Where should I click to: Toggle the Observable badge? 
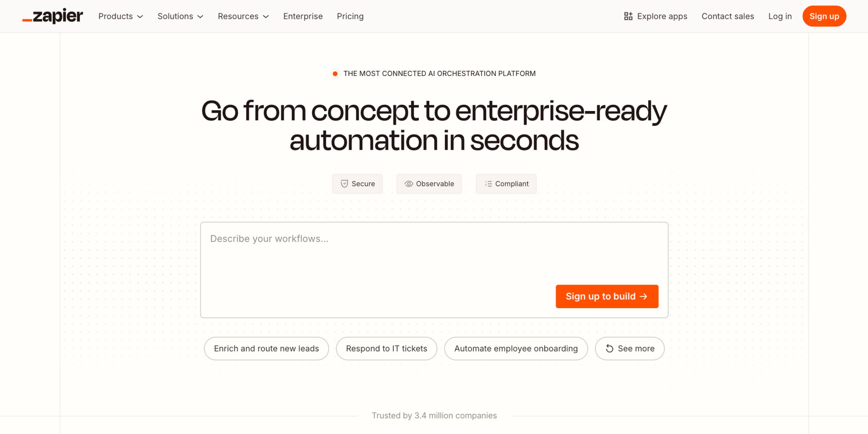(429, 184)
